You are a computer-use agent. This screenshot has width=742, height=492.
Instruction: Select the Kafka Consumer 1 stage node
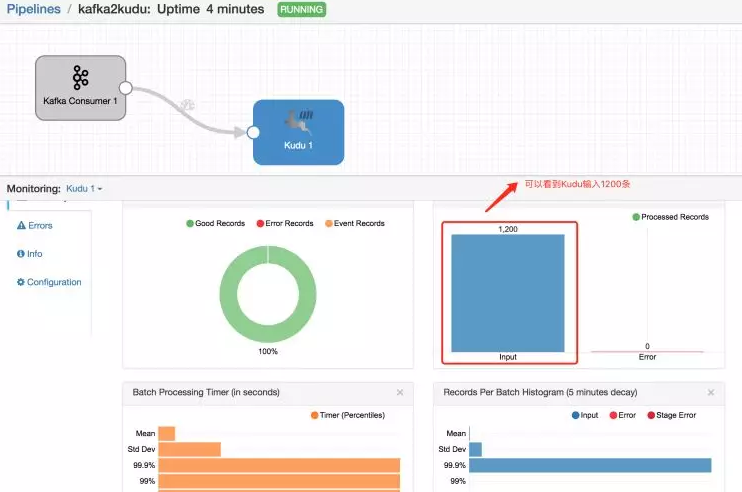pyautogui.click(x=80, y=88)
